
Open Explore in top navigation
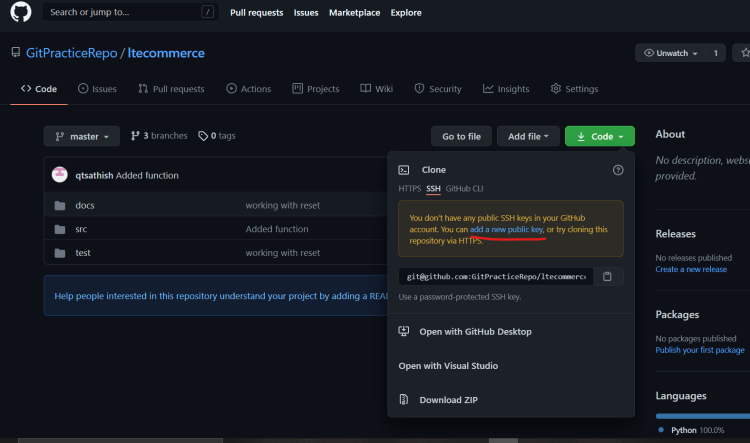406,13
